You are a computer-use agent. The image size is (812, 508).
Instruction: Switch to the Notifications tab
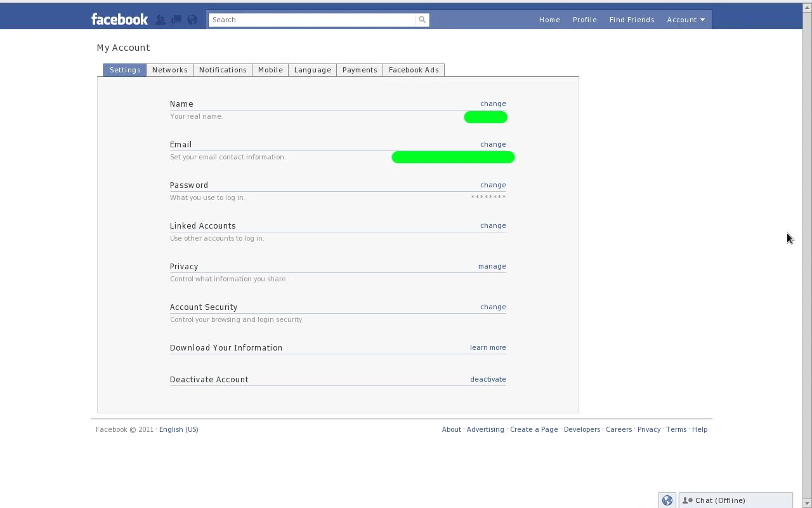click(x=223, y=70)
